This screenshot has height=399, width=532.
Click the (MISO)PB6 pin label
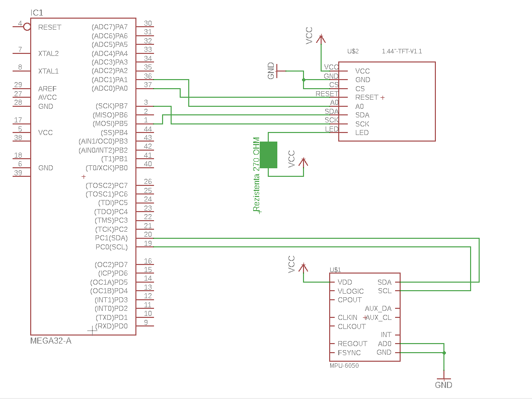tap(110, 115)
